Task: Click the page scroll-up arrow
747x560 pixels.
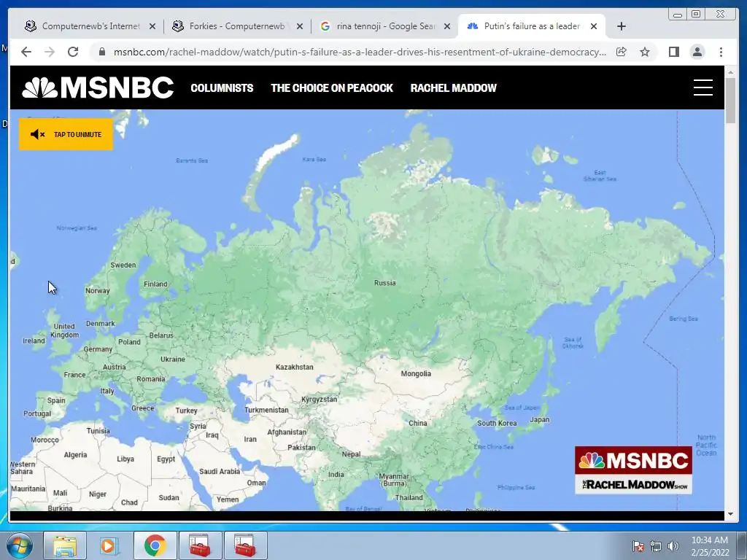Action: point(730,72)
